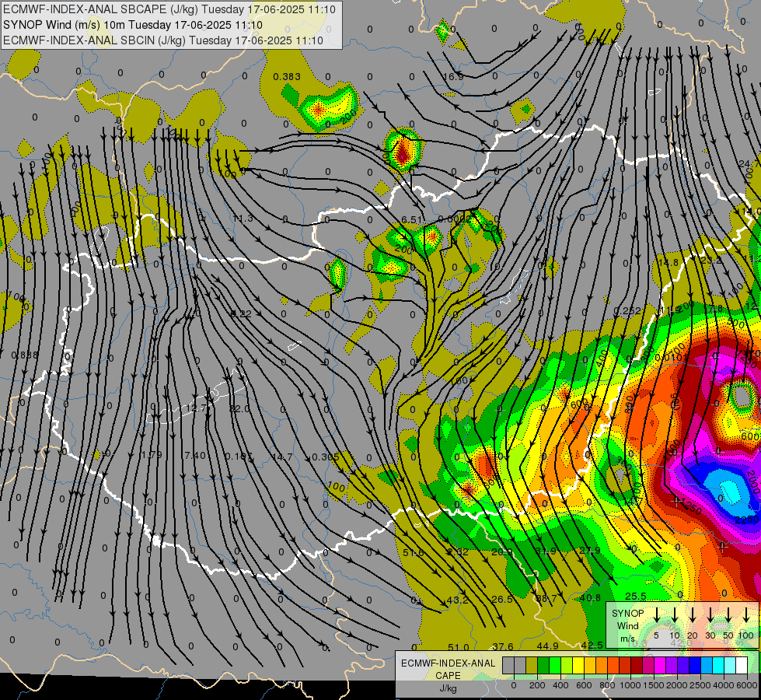761x700 pixels.
Task: Click the '14.8' value on the map
Action: (x=668, y=262)
